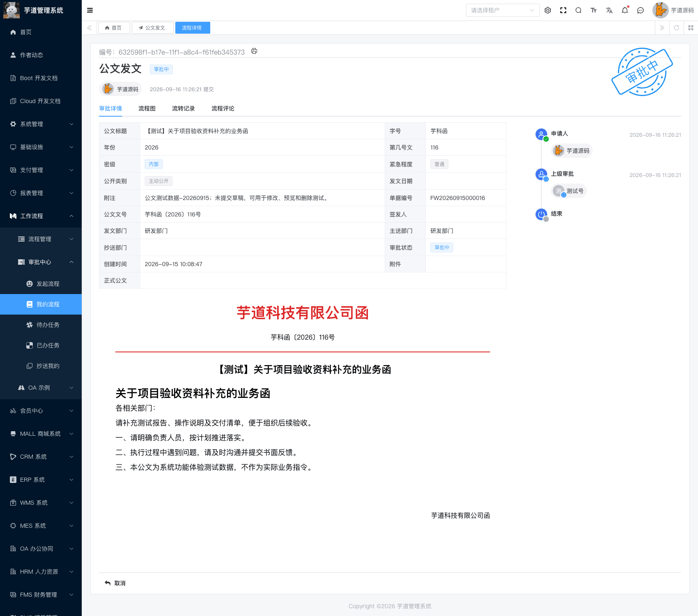The width and height of the screenshot is (698, 616).
Task: Expand 基础设施 menu
Action: pyautogui.click(x=41, y=147)
